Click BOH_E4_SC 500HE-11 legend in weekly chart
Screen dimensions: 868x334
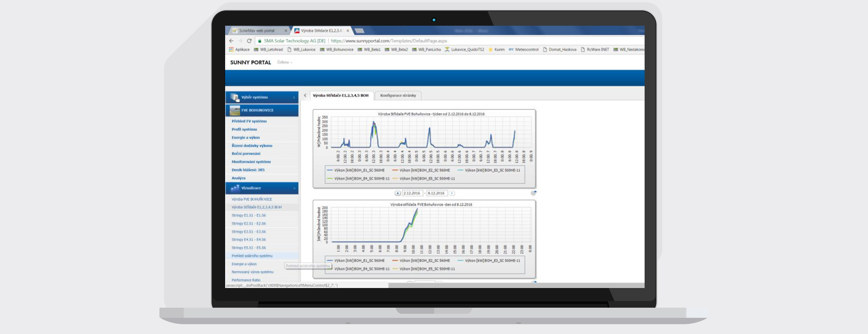[358, 179]
